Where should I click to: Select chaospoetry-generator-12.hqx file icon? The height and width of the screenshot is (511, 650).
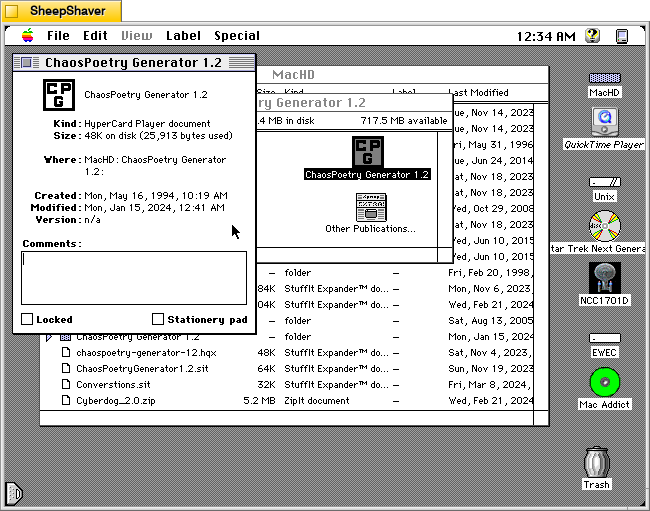[x=66, y=353]
